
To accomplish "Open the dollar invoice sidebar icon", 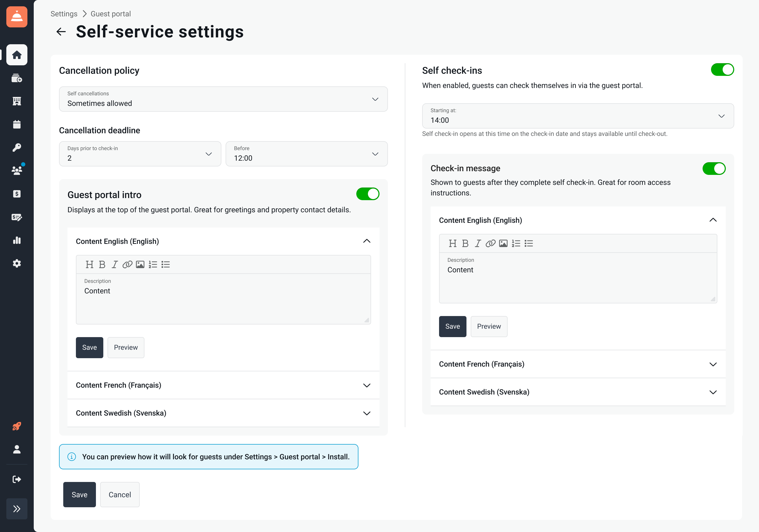I will tap(17, 194).
